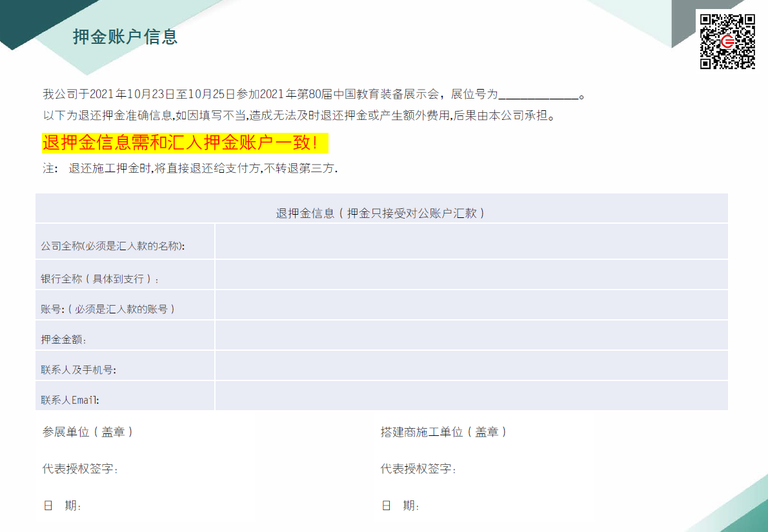Click the empty field beside 银行全称
The image size is (768, 532).
pyautogui.click(x=471, y=275)
